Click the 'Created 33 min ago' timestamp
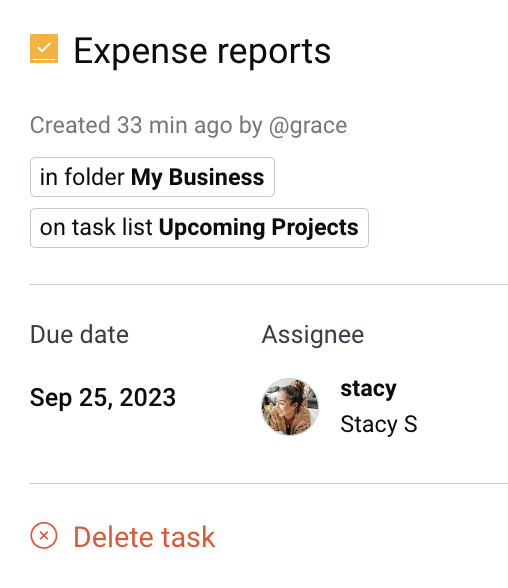 point(131,125)
